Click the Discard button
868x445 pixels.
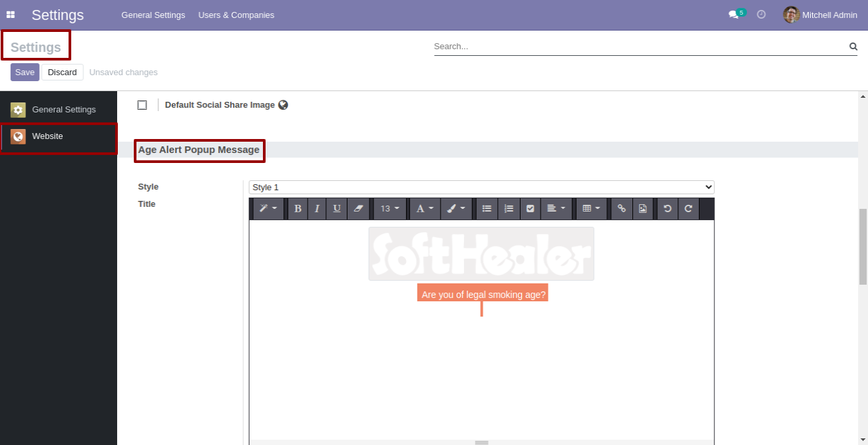click(x=63, y=72)
